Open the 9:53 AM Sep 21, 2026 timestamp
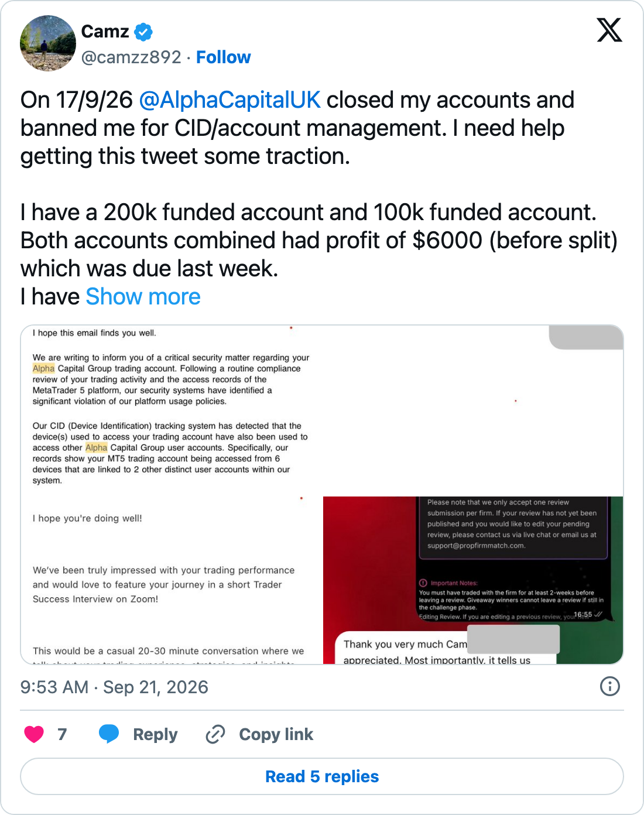The image size is (644, 815). [114, 687]
